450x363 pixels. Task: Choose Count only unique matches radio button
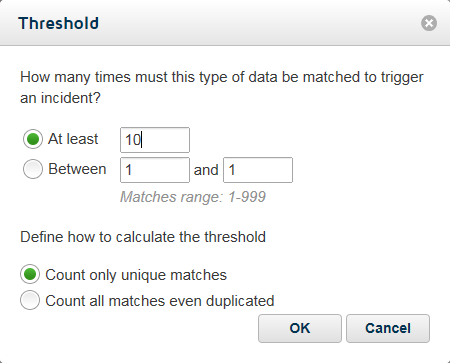30,275
